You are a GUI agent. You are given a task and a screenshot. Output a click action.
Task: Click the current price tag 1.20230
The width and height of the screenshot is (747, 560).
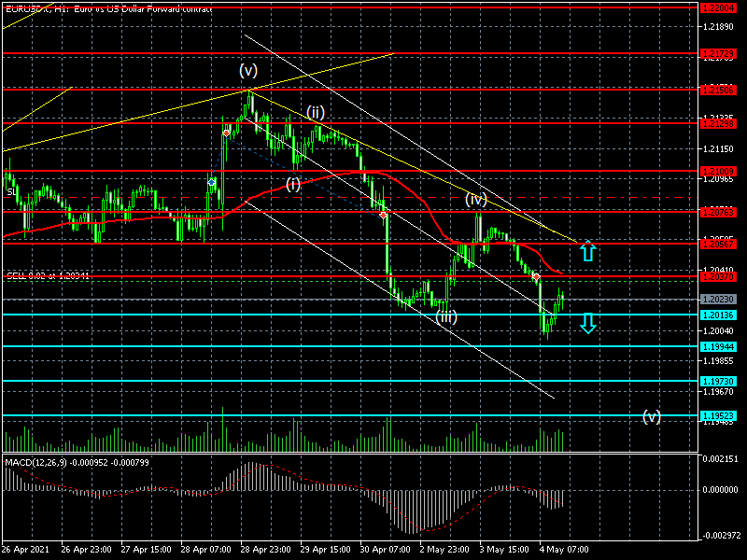pos(718,300)
